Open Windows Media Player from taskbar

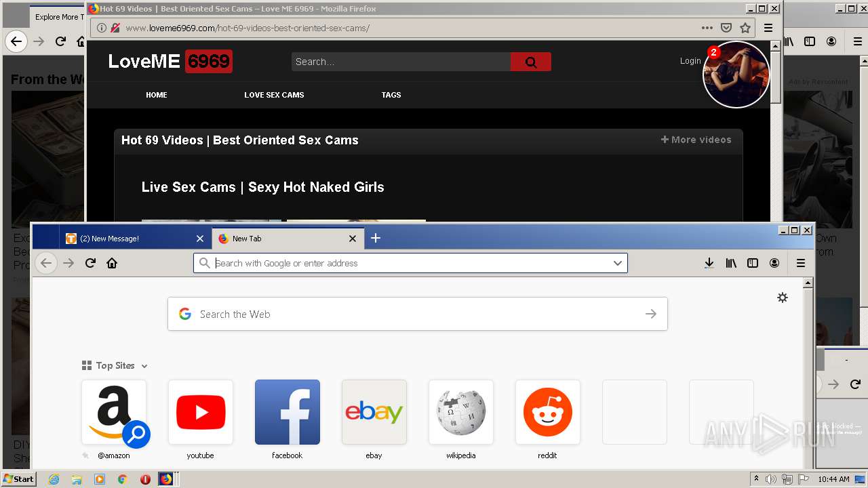click(x=100, y=479)
